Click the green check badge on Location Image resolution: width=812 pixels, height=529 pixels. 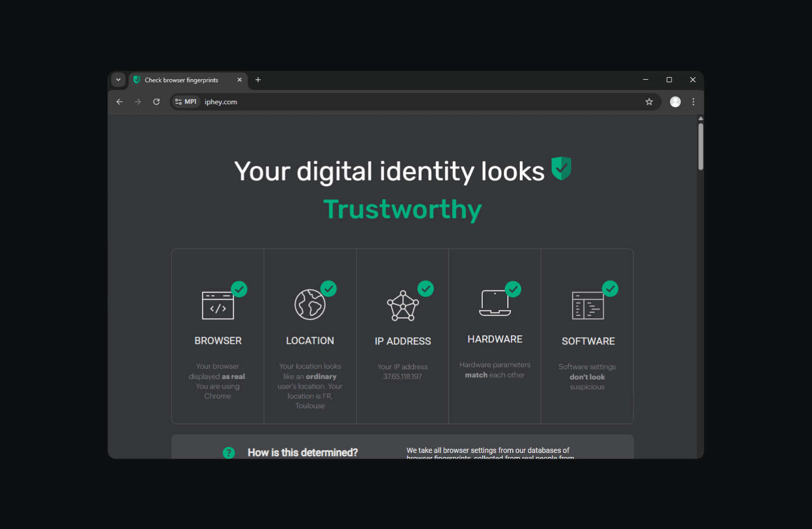(x=329, y=289)
